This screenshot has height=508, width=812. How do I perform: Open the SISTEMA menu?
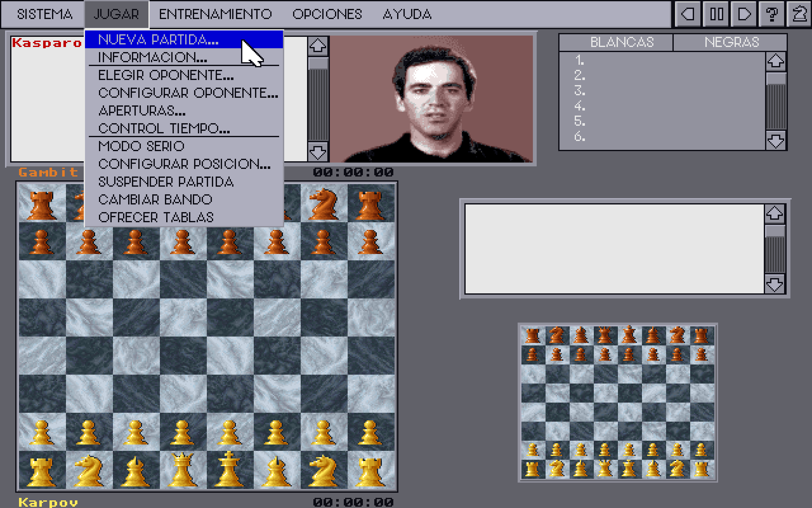point(45,14)
